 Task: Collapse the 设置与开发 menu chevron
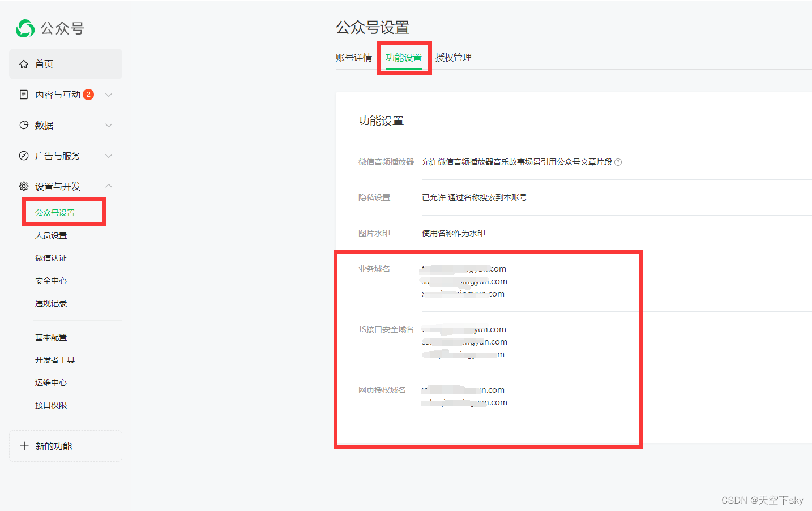(x=109, y=186)
